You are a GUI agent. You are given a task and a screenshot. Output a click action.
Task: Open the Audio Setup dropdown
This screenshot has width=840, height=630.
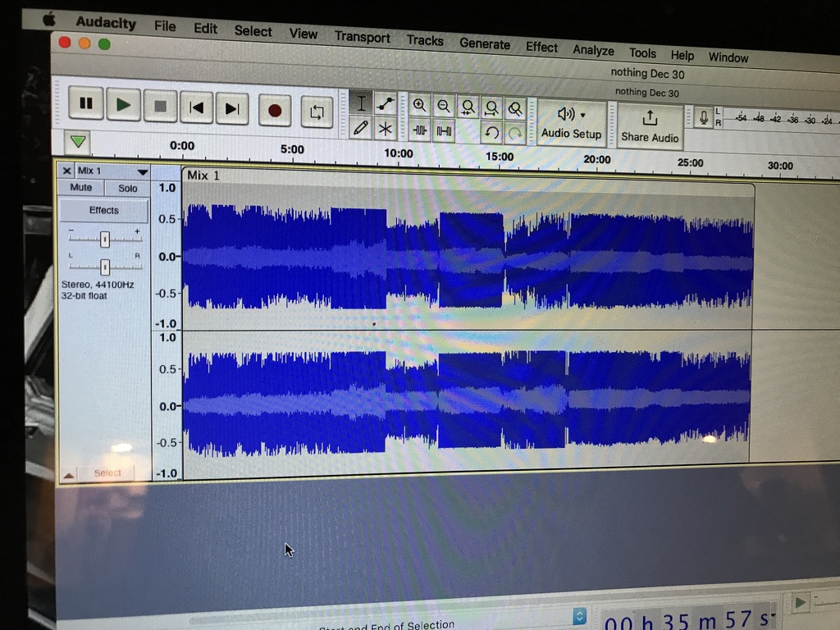tap(571, 123)
